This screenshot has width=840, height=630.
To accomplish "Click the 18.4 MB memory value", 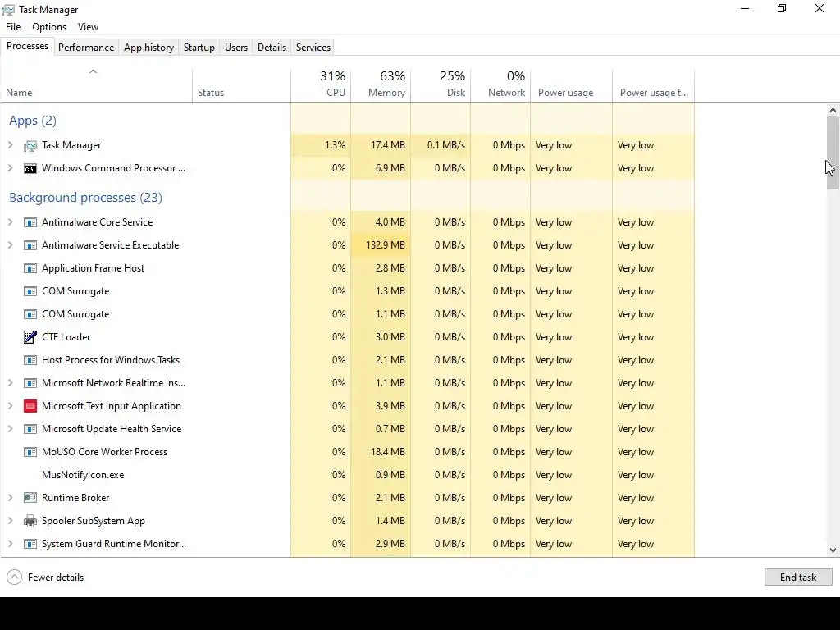I will (x=388, y=452).
